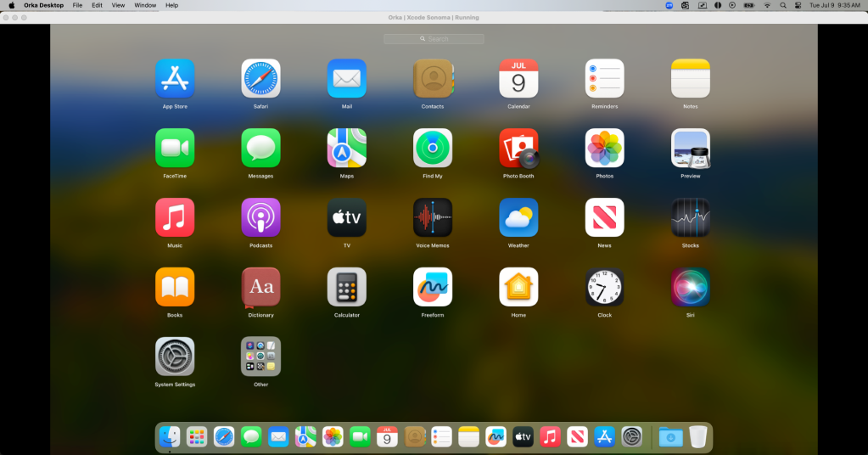The width and height of the screenshot is (868, 455).
Task: Open Voice Memos app
Action: pos(433,217)
